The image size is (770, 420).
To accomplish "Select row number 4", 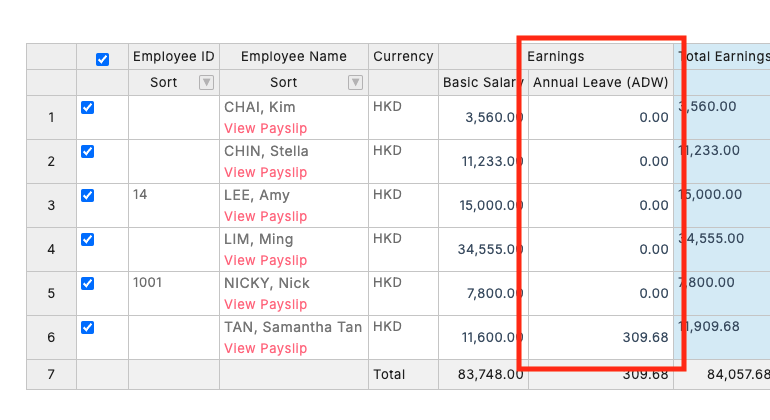I will point(51,250).
